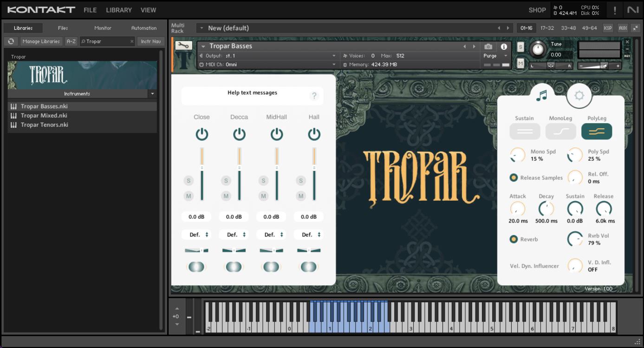Switch to the Files tab

click(63, 28)
